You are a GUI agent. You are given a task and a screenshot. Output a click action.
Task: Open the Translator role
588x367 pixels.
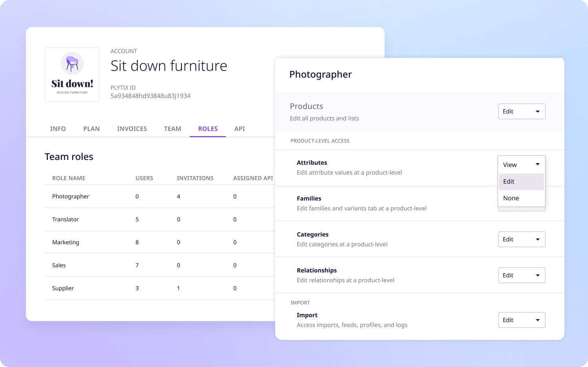(160, 220)
